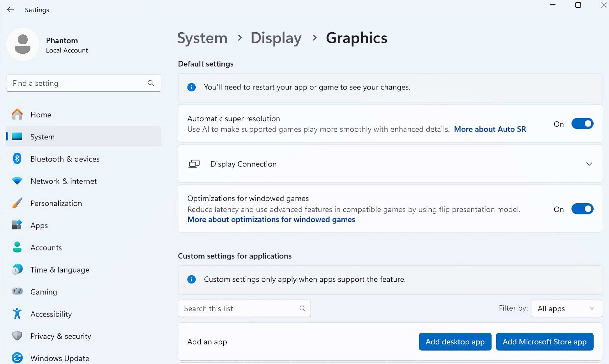Open More about Auto SR link
Viewport: 609px width, 364px height.
tap(490, 129)
